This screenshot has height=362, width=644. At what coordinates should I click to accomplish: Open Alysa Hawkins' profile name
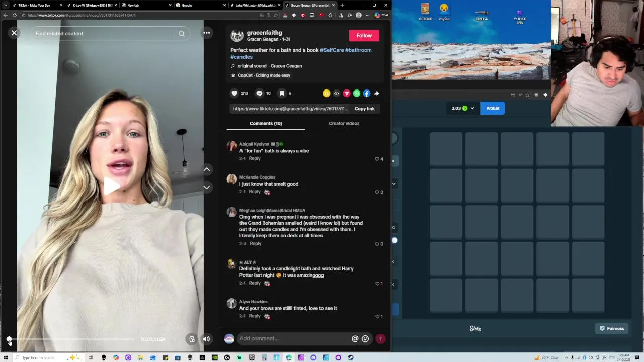point(253,302)
